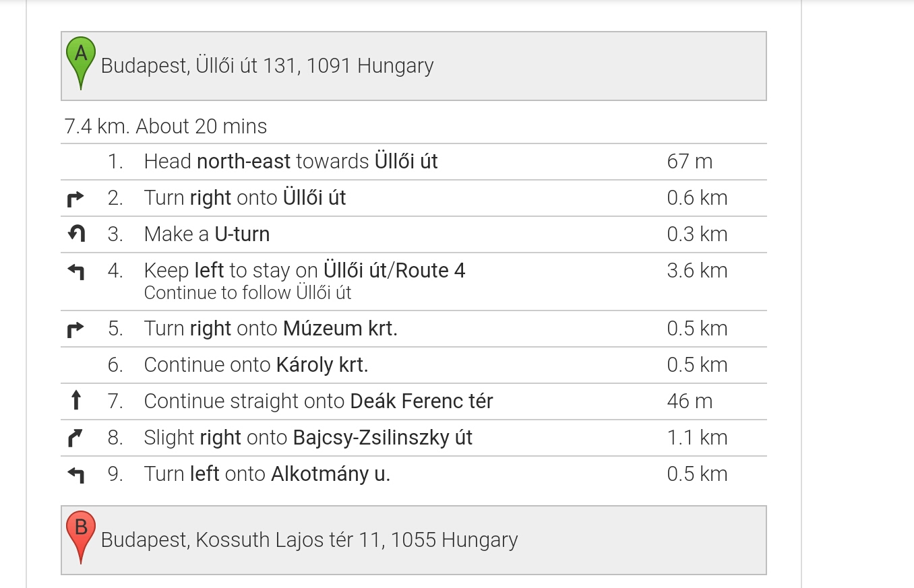Click the red B destination marker pin
Image resolution: width=914 pixels, height=588 pixels.
click(x=80, y=537)
